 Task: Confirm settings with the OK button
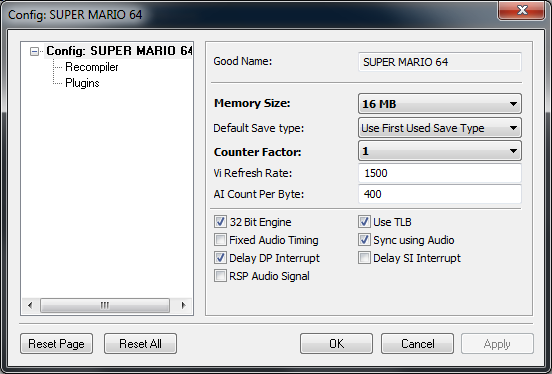pyautogui.click(x=336, y=343)
